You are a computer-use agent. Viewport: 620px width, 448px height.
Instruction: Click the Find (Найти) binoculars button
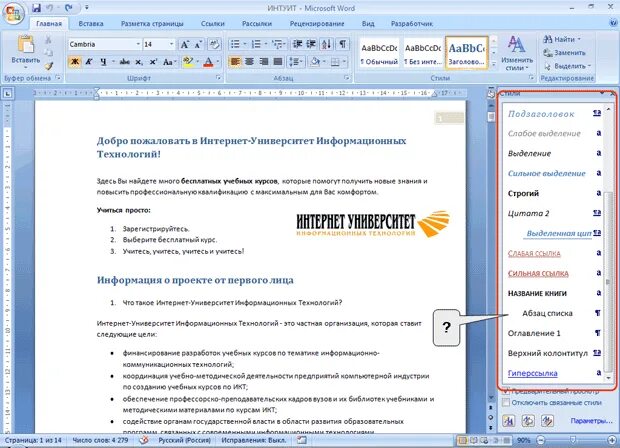(561, 39)
